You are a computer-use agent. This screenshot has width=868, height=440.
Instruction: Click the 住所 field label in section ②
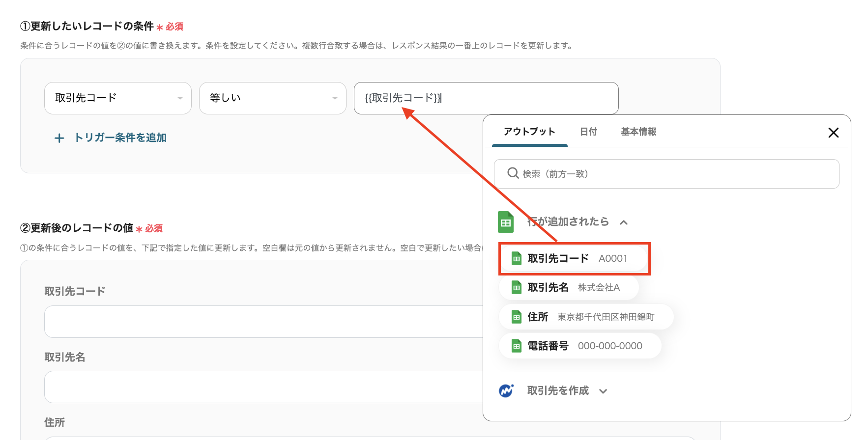click(x=55, y=422)
